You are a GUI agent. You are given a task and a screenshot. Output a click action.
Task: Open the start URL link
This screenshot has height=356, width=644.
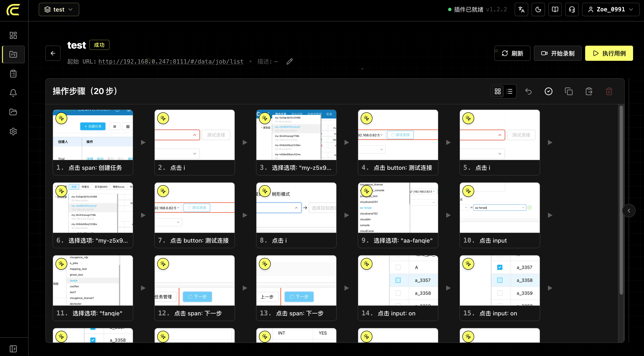171,62
